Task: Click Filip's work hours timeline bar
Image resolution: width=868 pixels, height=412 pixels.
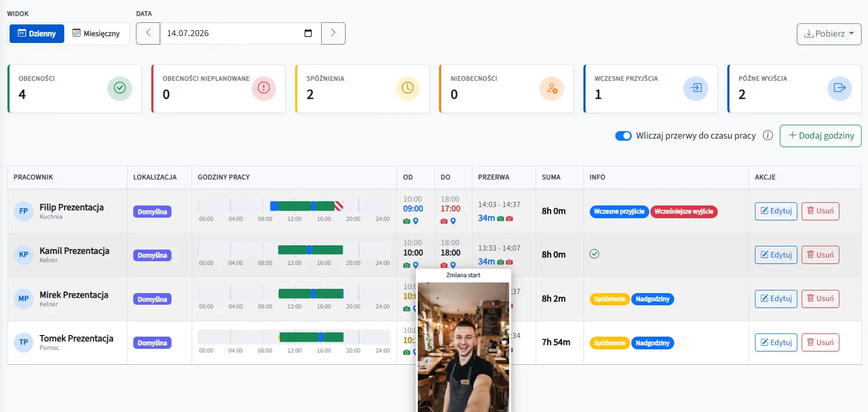Action: [x=294, y=206]
